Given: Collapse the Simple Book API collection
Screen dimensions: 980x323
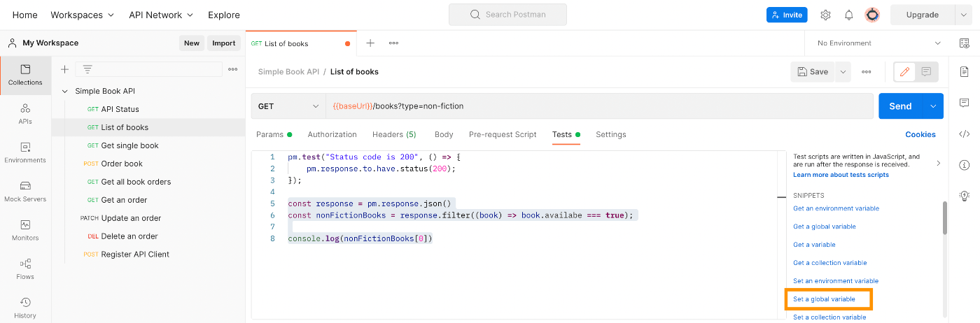Looking at the screenshot, I should click(65, 91).
